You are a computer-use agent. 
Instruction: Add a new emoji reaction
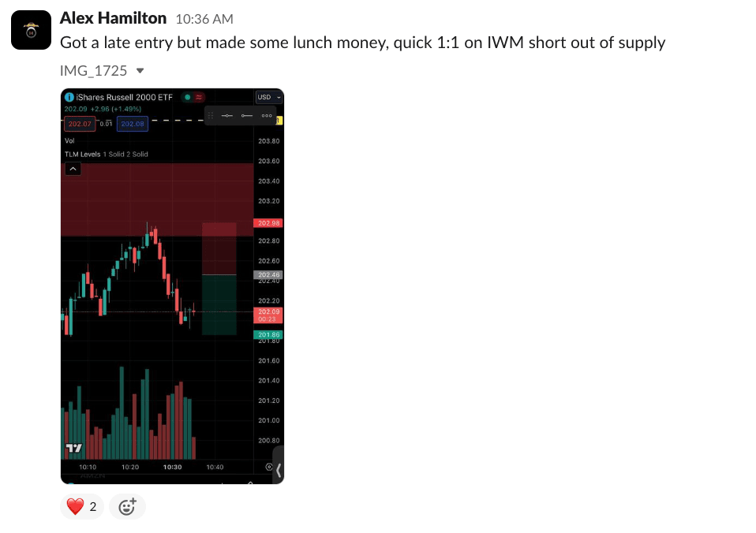tap(127, 507)
